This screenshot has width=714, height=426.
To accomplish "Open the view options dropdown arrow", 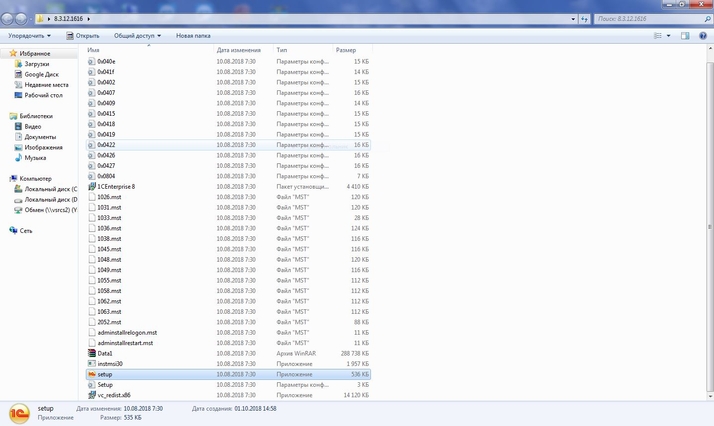I will [669, 35].
